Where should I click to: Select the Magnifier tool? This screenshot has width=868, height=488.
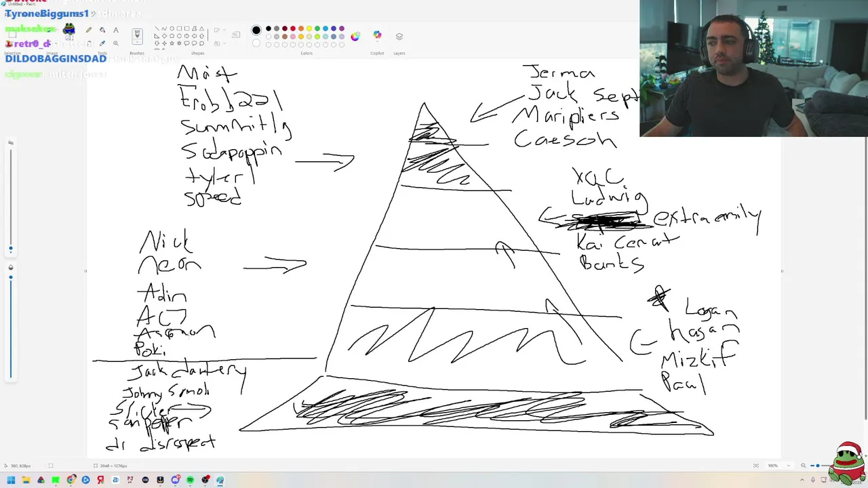(116, 43)
